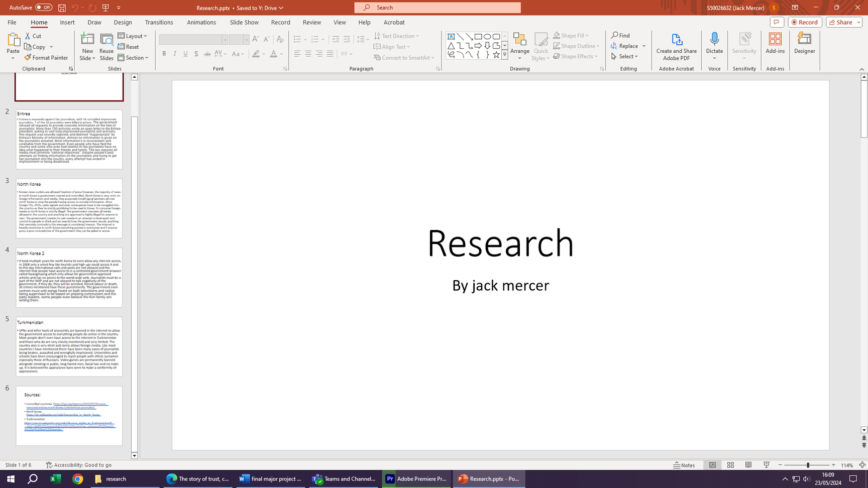868x488 pixels.
Task: Switch to Slide Sorter view
Action: [x=730, y=465]
